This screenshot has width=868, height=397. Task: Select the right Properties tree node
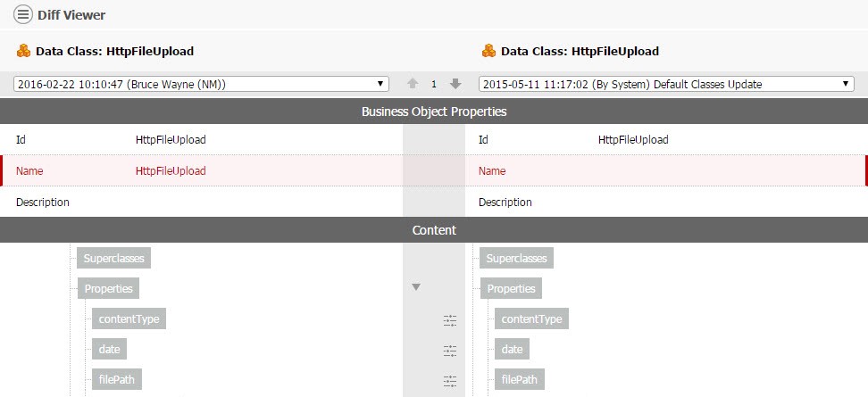(x=511, y=289)
